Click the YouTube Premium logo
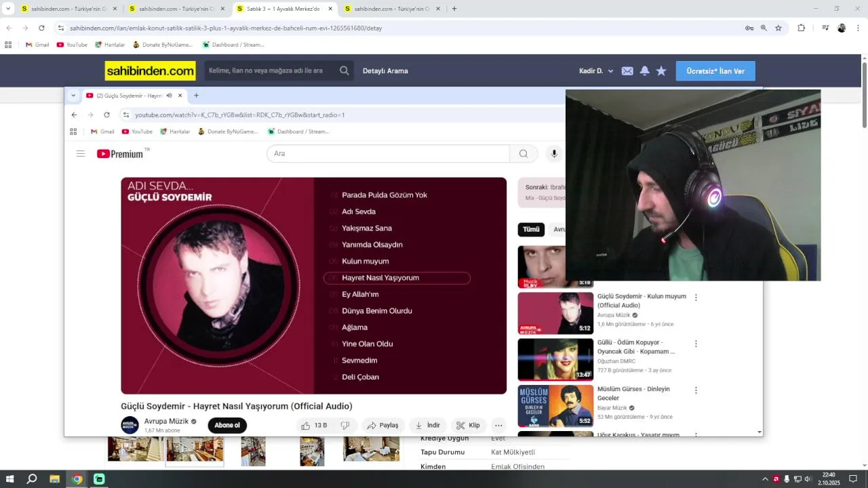This screenshot has height=488, width=868. [119, 154]
